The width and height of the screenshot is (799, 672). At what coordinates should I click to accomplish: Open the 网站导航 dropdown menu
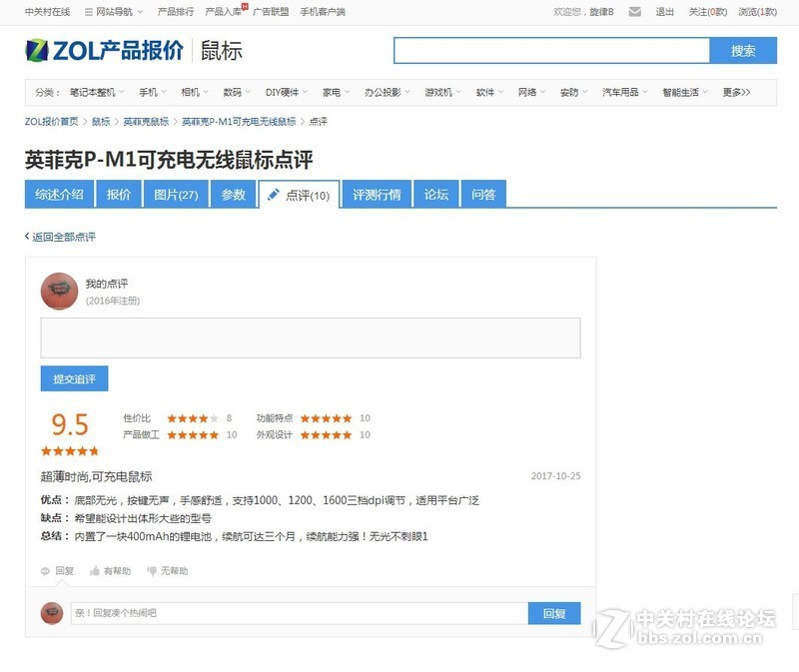click(114, 12)
